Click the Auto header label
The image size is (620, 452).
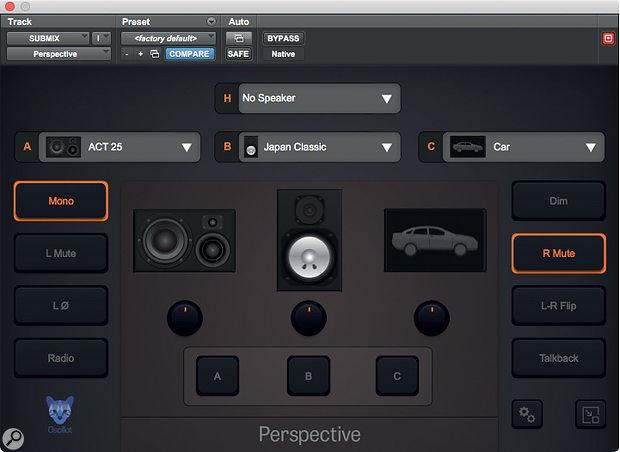point(238,22)
